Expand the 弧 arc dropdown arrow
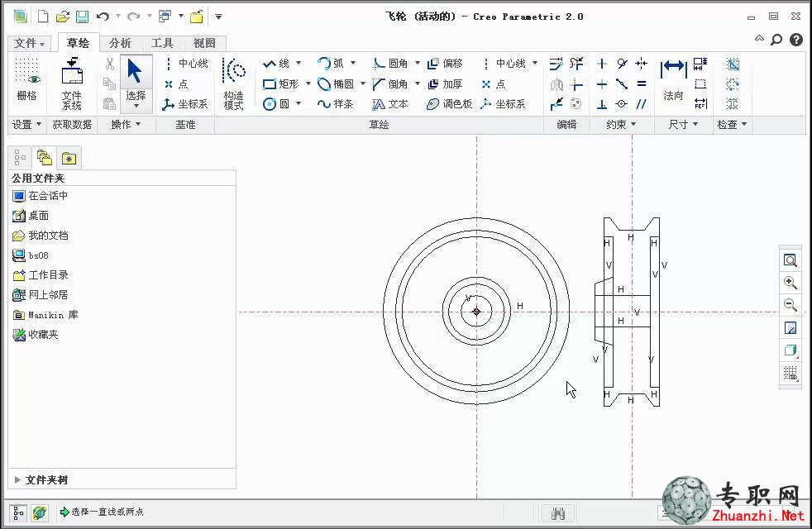Image resolution: width=812 pixels, height=529 pixels. 353,63
